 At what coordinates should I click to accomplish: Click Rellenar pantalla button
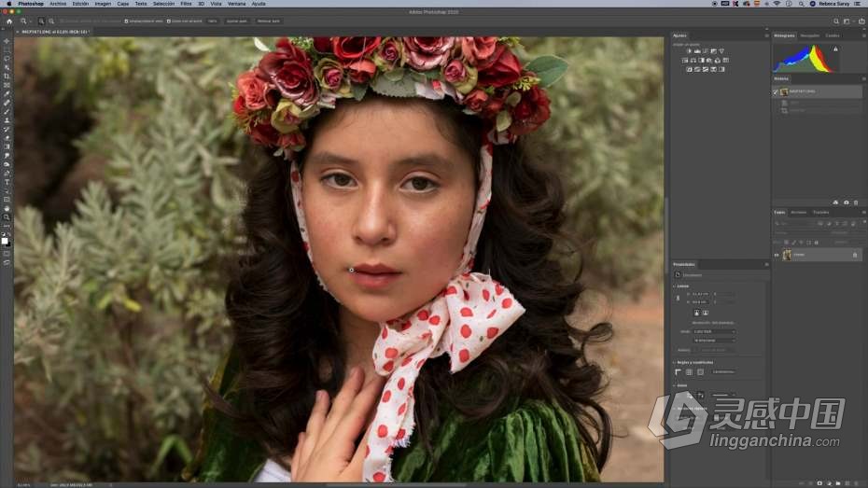(269, 21)
